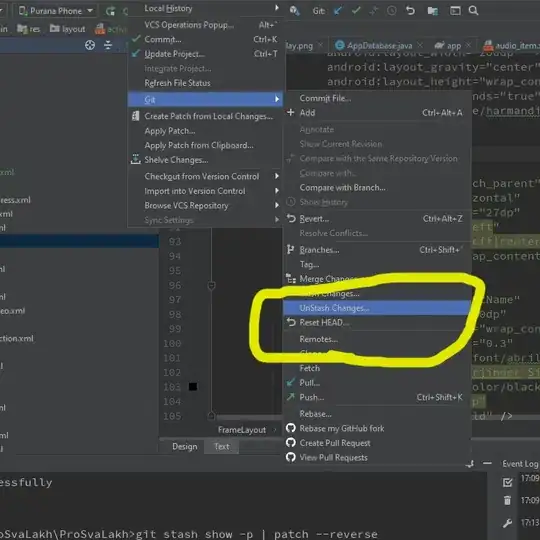The height and width of the screenshot is (540, 540).
Task: Click the mark-as-read checkbox icon in Event Log
Action: click(x=507, y=482)
